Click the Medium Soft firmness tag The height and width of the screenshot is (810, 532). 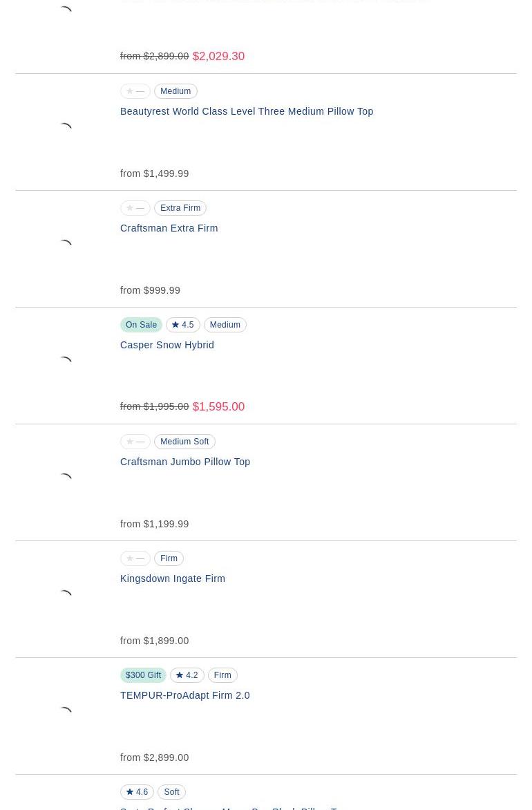tap(184, 442)
